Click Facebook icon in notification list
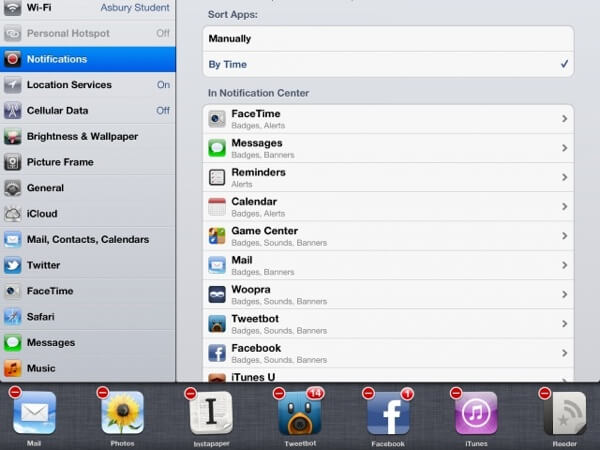Image resolution: width=600 pixels, height=450 pixels. [x=217, y=353]
